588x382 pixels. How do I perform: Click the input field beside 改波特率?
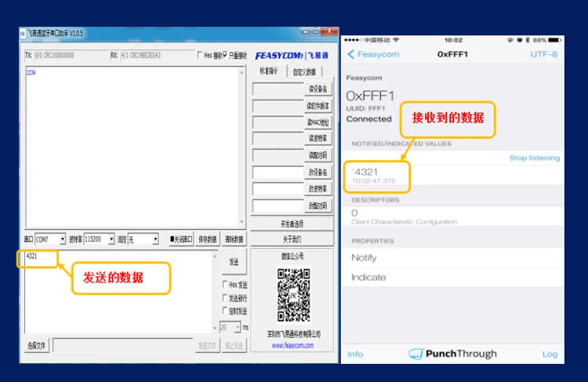(278, 189)
